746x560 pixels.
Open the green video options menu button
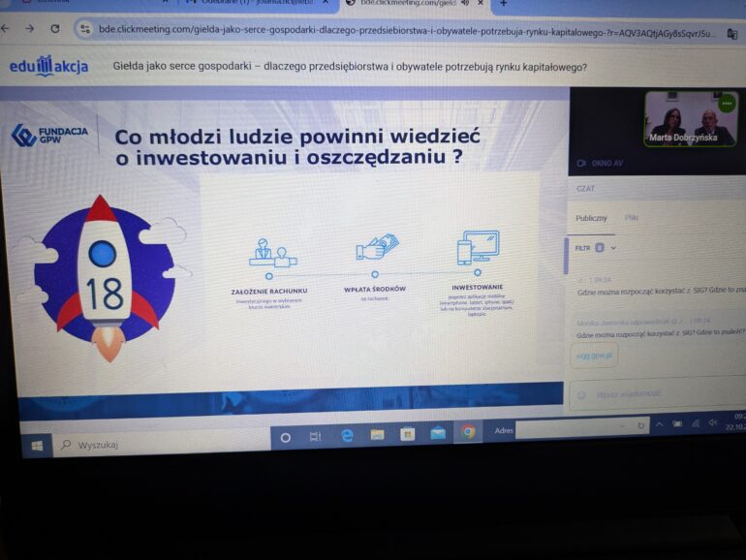(727, 103)
